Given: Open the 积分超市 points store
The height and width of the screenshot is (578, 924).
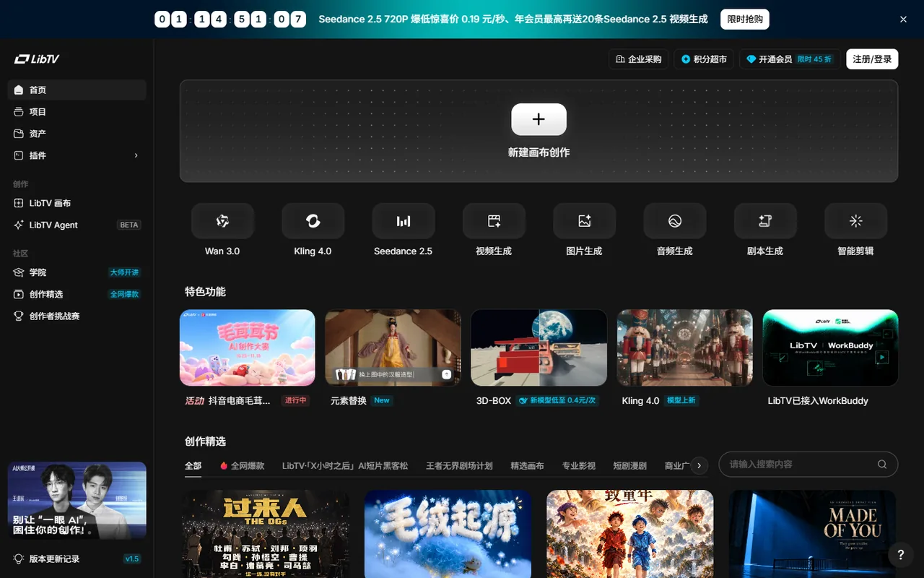Looking at the screenshot, I should point(705,59).
